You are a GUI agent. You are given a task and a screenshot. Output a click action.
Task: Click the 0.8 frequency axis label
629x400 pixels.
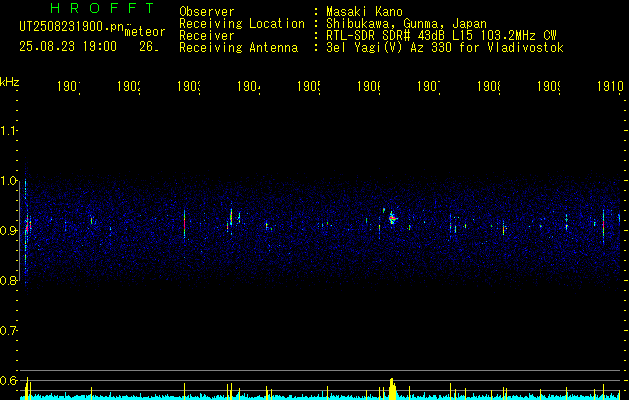click(x=8, y=280)
